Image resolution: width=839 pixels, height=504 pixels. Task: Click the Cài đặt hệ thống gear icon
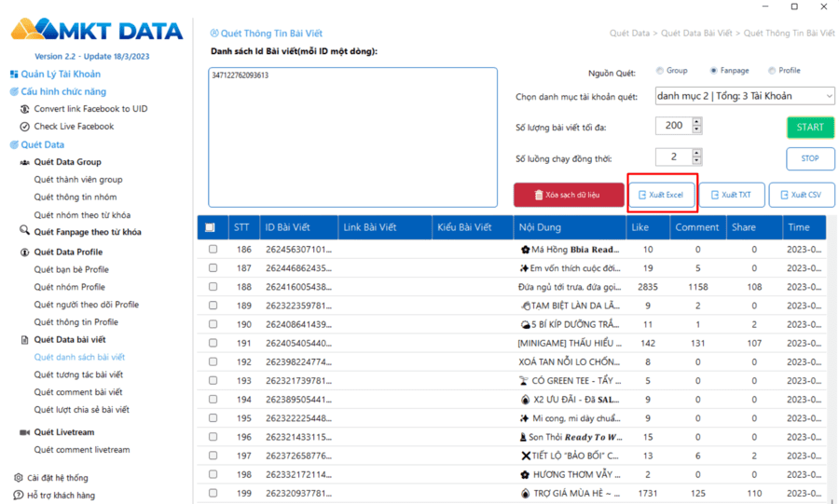(x=19, y=477)
